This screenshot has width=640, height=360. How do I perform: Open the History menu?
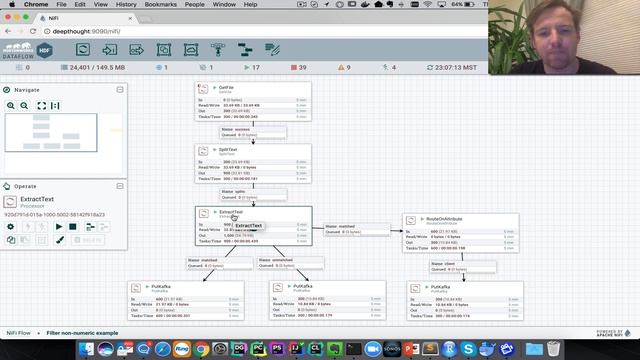point(126,4)
